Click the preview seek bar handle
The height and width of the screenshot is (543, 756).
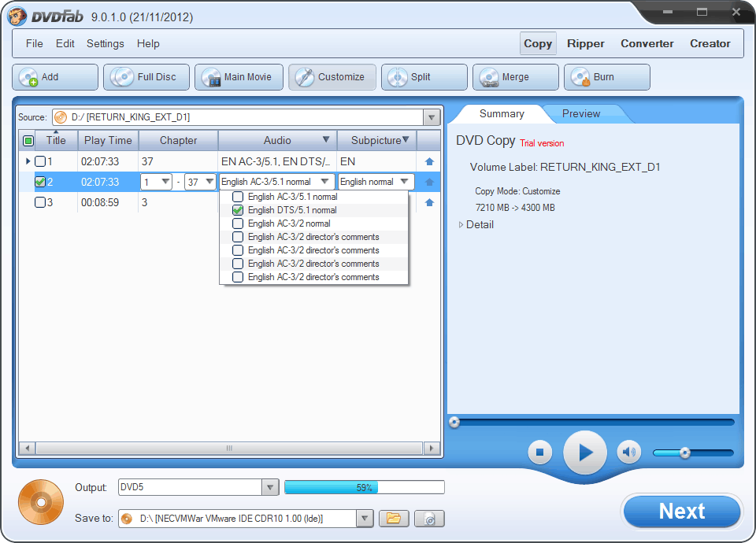(x=454, y=423)
